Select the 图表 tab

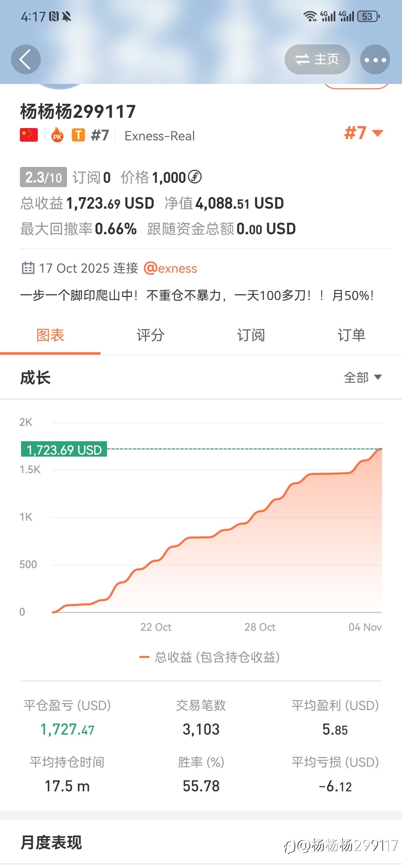(x=50, y=335)
